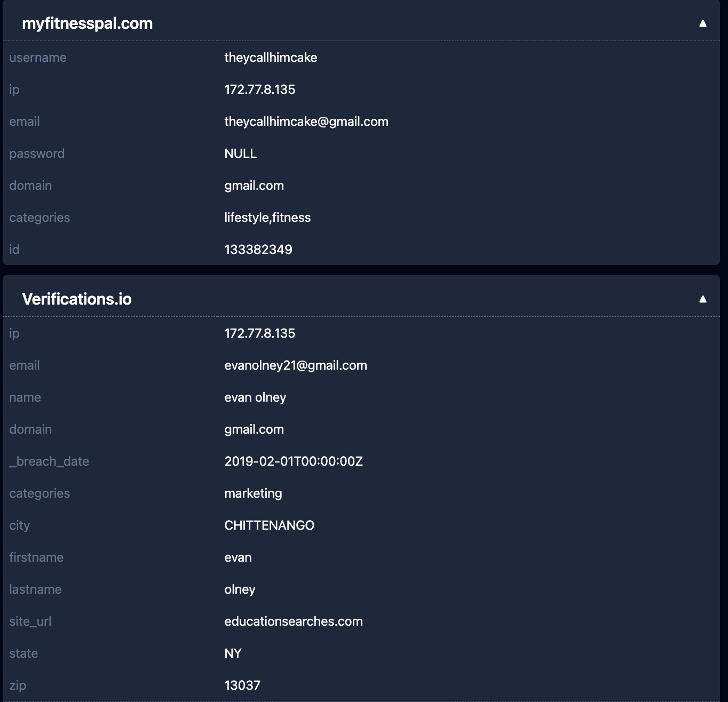The image size is (728, 702).
Task: Click the city value CHITTENANGO
Action: coord(269,525)
